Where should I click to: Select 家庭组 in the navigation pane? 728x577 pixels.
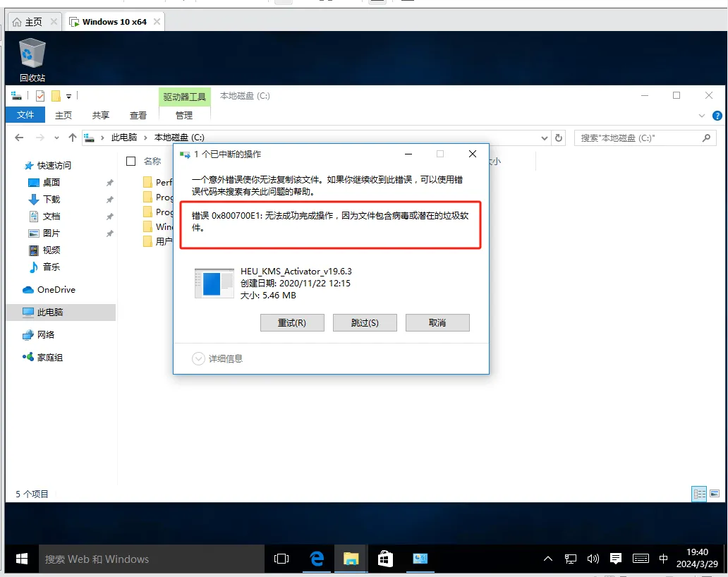coord(49,358)
